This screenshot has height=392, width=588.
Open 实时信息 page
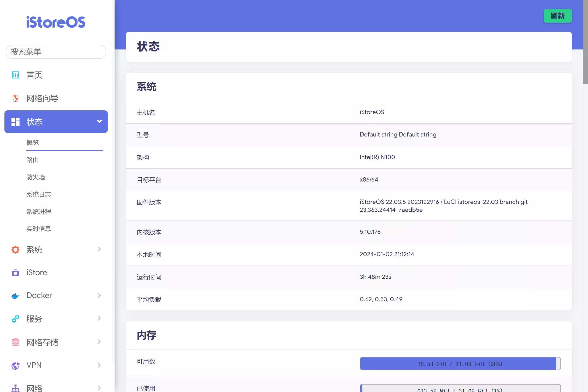pos(39,229)
